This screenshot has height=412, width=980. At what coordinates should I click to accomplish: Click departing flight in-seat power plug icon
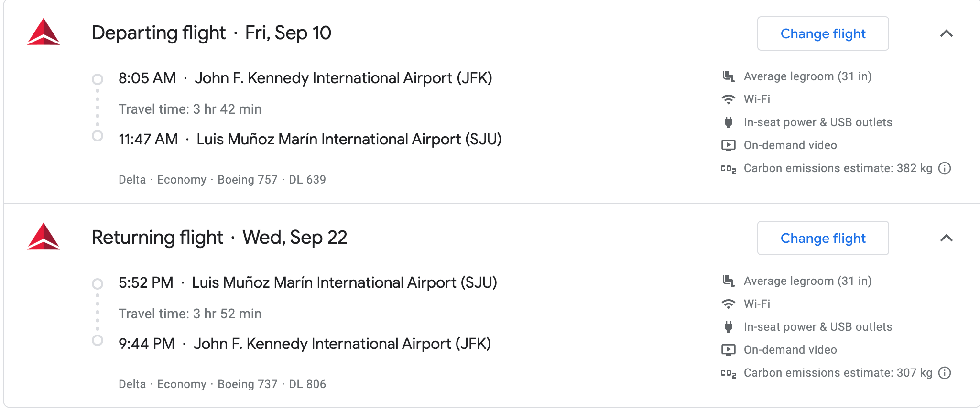point(728,122)
